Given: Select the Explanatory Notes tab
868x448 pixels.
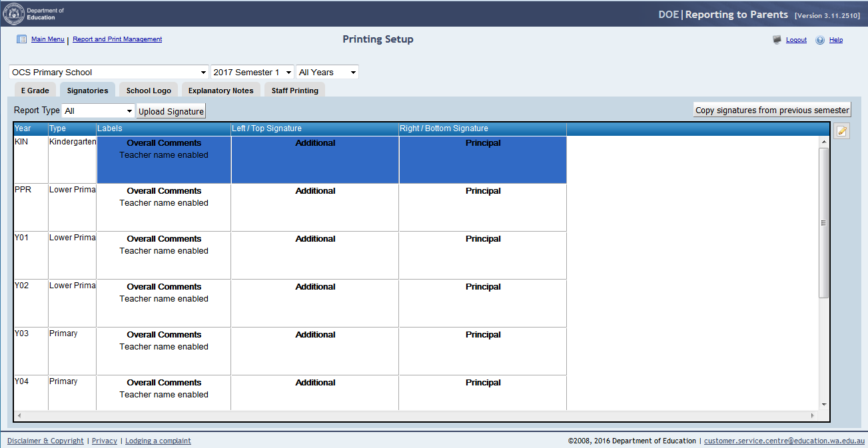Looking at the screenshot, I should coord(220,91).
